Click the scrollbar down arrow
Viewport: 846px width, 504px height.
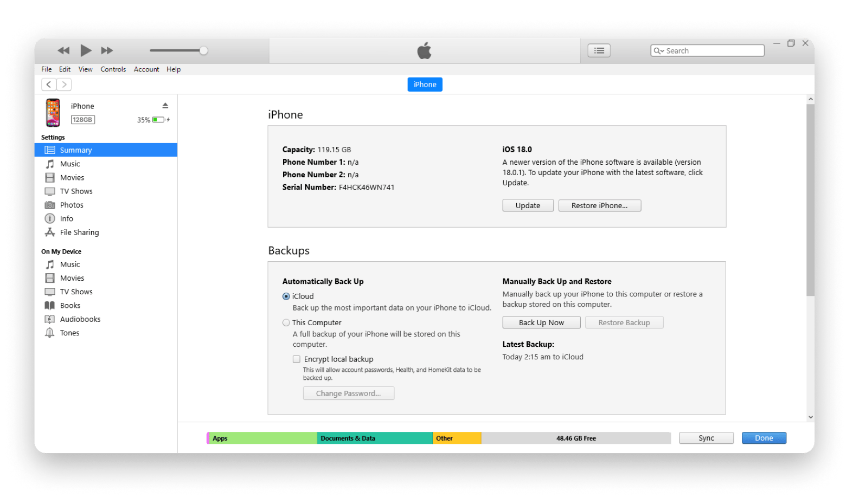(x=810, y=417)
